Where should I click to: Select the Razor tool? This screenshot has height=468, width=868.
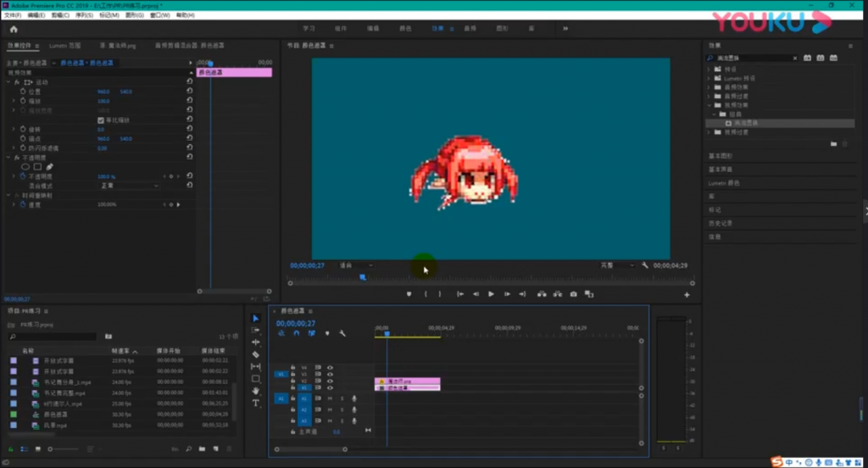point(256,354)
